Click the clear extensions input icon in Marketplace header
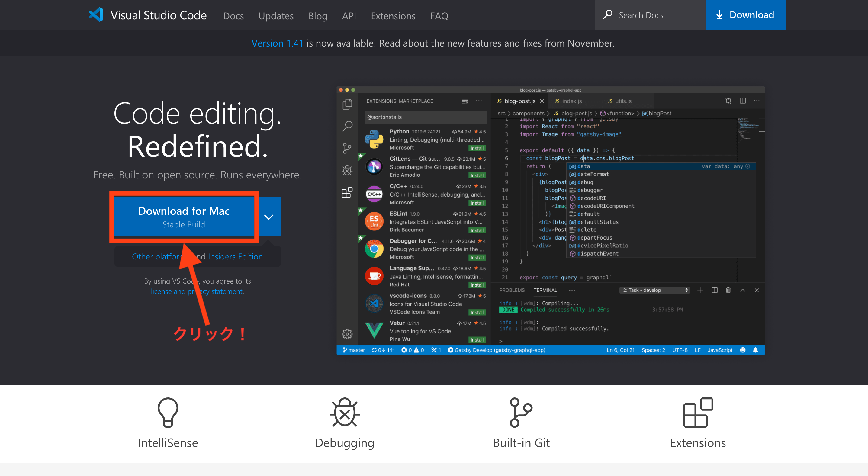Image resolution: width=868 pixels, height=476 pixels. click(465, 101)
